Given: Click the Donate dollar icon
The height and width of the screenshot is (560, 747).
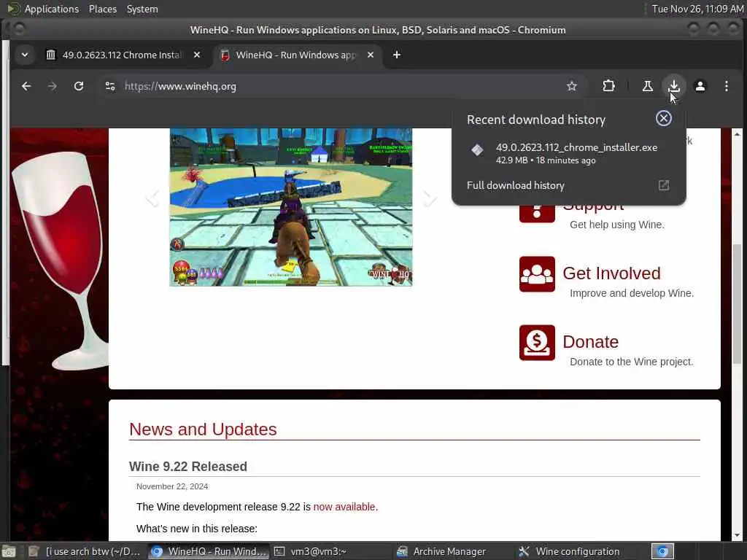Looking at the screenshot, I should tap(537, 343).
